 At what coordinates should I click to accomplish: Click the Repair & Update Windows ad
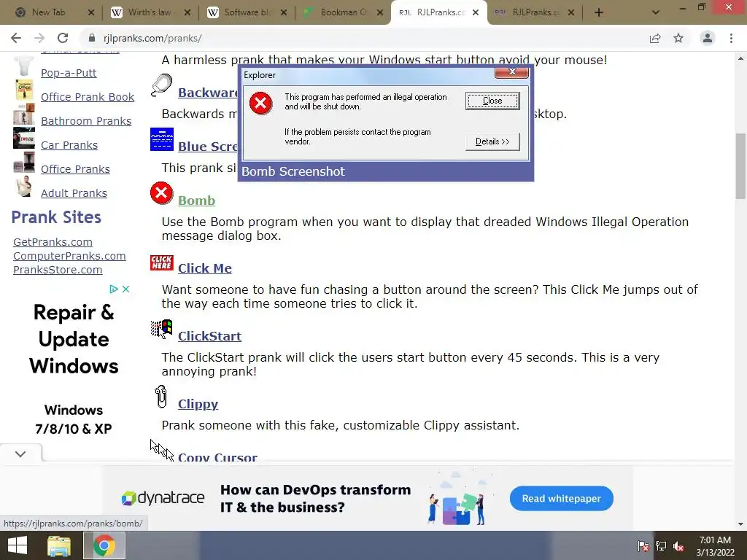[x=74, y=339]
